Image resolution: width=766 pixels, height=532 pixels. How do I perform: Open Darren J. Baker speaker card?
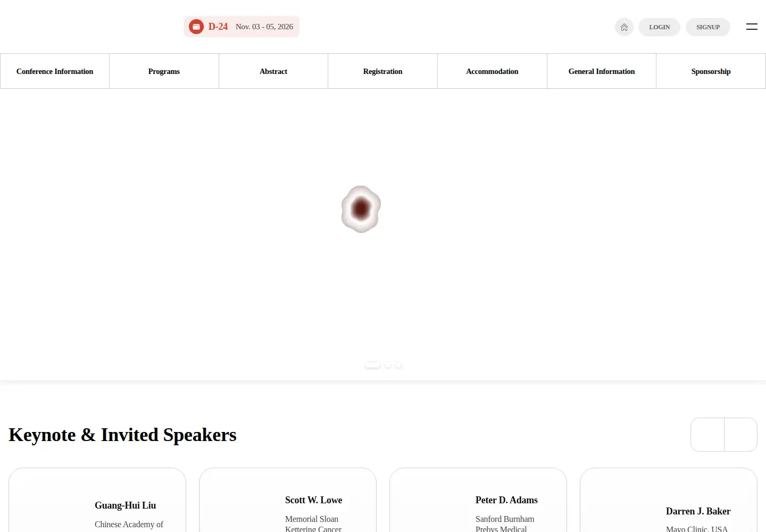[x=669, y=500]
